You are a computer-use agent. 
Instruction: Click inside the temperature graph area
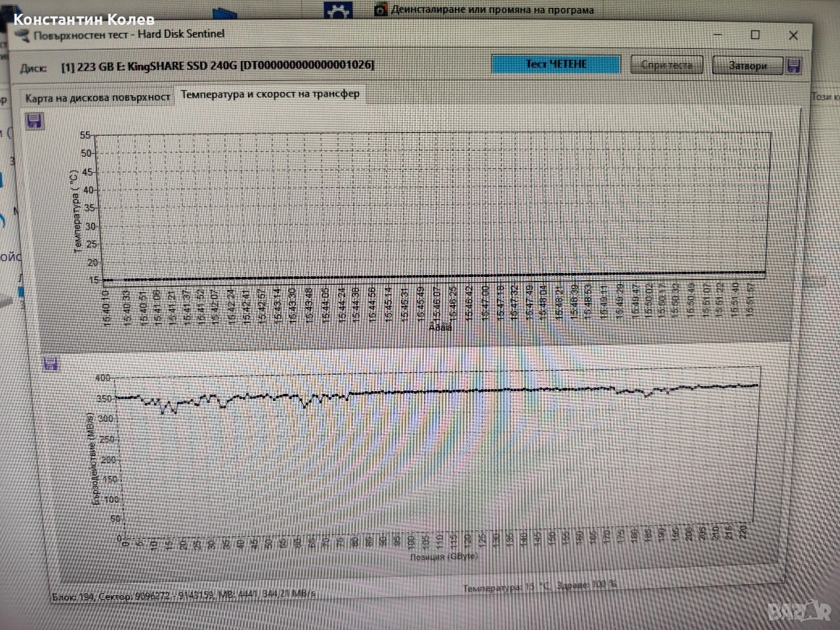pos(432,207)
